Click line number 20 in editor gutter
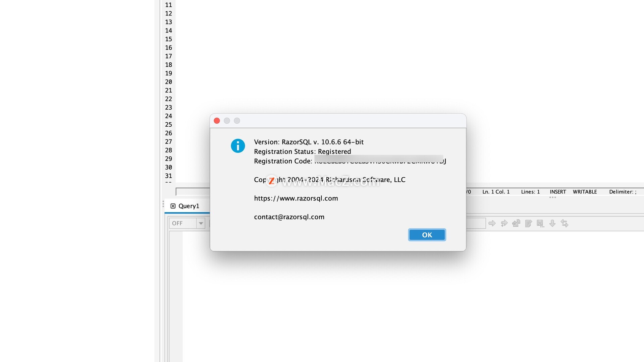 [168, 82]
